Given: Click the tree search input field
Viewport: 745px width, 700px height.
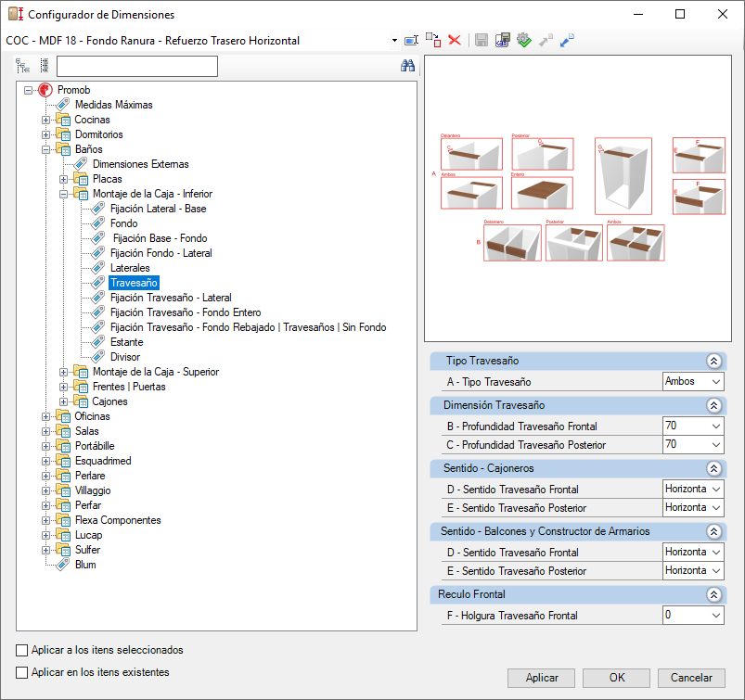Looking at the screenshot, I should point(136,66).
